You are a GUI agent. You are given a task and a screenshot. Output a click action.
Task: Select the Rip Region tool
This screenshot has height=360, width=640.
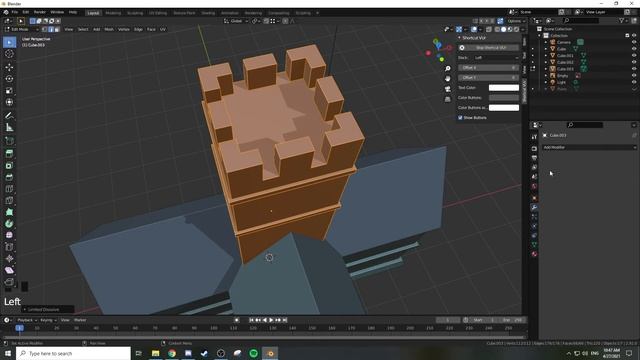[x=9, y=282]
